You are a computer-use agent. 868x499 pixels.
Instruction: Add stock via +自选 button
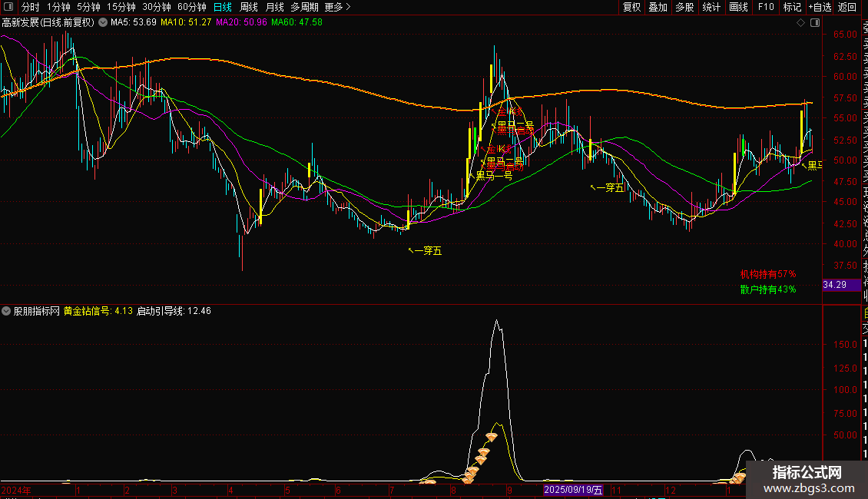point(819,7)
